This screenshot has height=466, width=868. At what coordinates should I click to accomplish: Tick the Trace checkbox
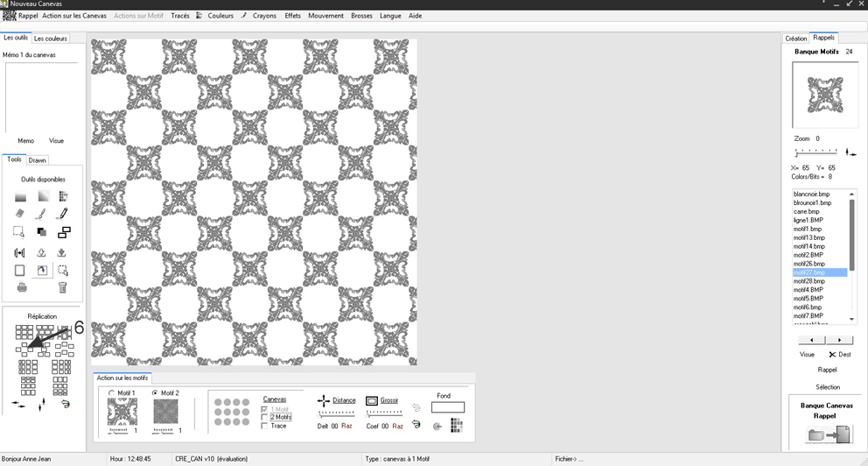point(265,426)
